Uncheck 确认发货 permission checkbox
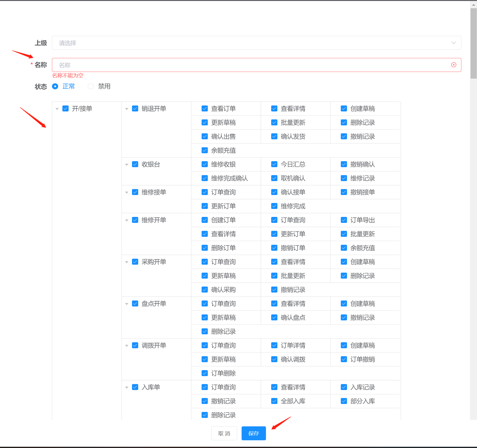The height and width of the screenshot is (448, 477). point(274,136)
